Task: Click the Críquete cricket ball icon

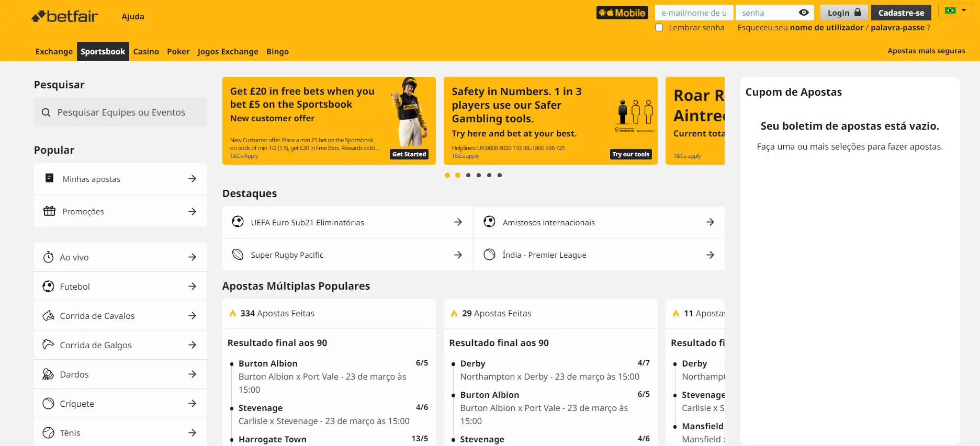Action: [x=48, y=403]
